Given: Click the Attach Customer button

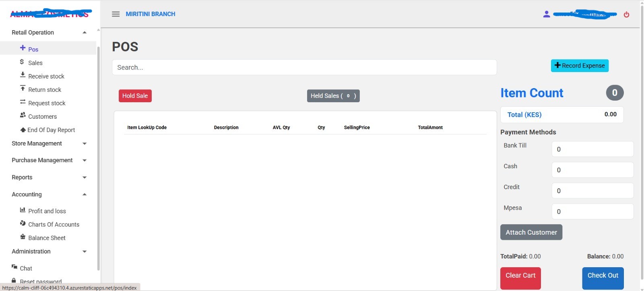Looking at the screenshot, I should (x=531, y=232).
